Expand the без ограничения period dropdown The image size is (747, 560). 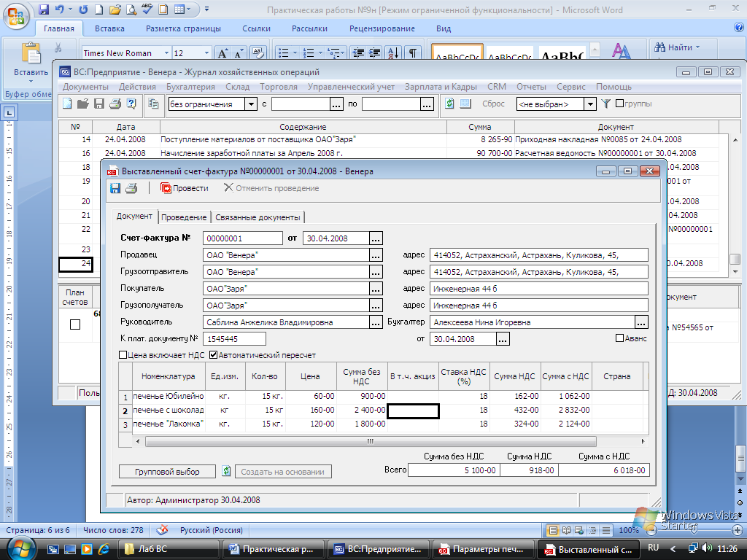coord(251,104)
